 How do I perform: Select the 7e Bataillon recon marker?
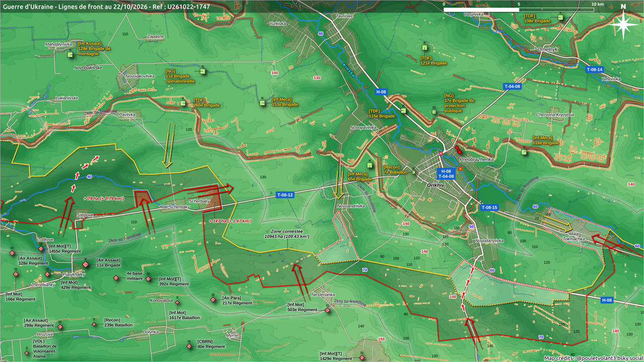(414, 172)
